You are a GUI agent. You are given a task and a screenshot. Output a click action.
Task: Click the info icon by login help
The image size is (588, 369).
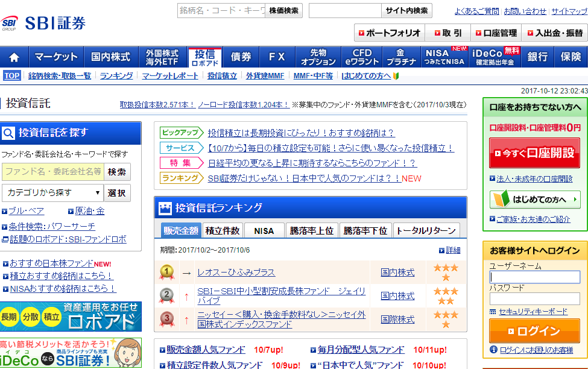(493, 350)
